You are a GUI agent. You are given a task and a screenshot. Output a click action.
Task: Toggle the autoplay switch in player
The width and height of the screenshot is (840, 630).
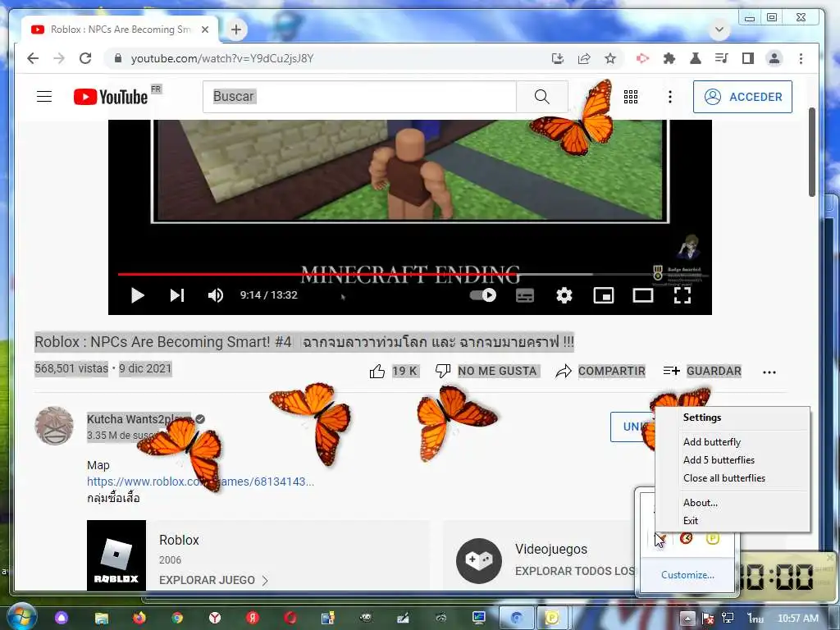tap(483, 295)
